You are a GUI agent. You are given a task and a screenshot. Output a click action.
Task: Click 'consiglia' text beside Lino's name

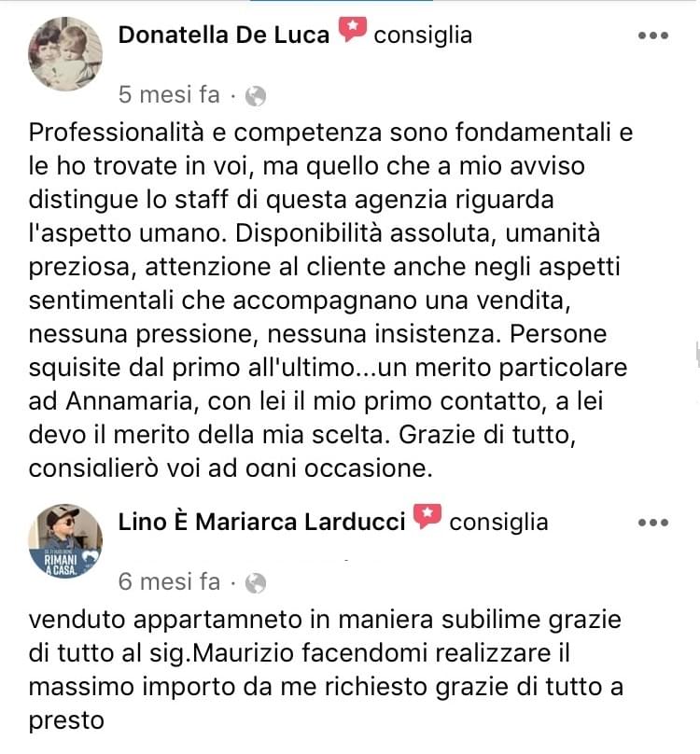498,523
